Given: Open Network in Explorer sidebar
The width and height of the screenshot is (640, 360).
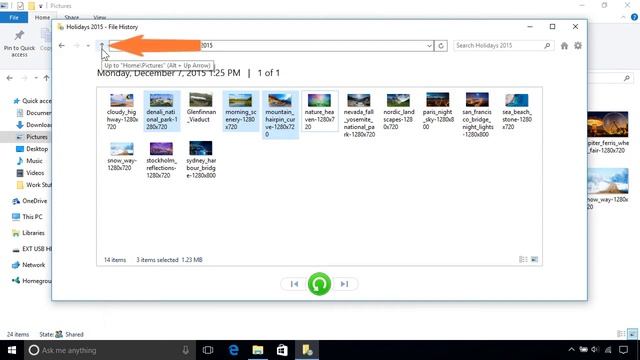Looking at the screenshot, I should coord(28,265).
